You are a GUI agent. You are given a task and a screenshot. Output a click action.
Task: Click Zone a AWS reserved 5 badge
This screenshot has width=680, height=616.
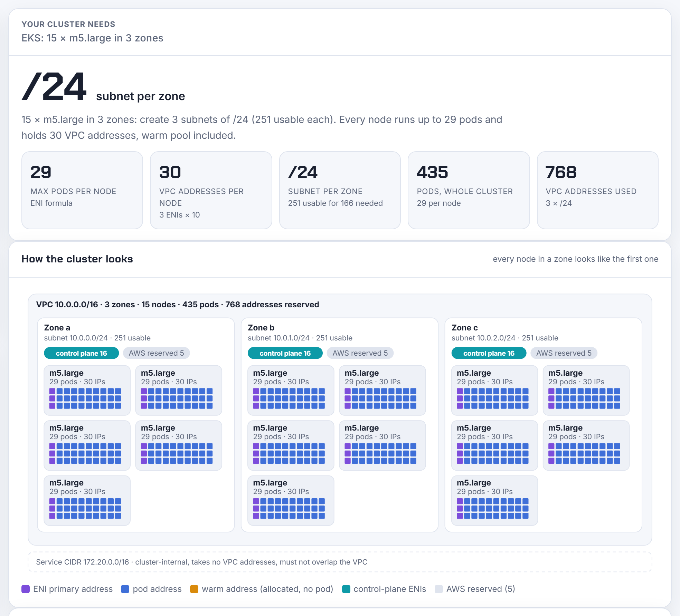point(156,353)
